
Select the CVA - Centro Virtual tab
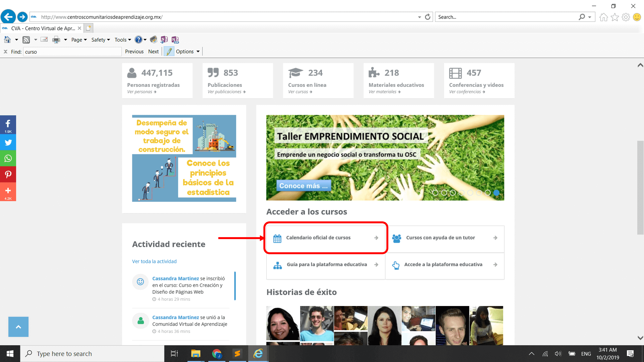42,28
